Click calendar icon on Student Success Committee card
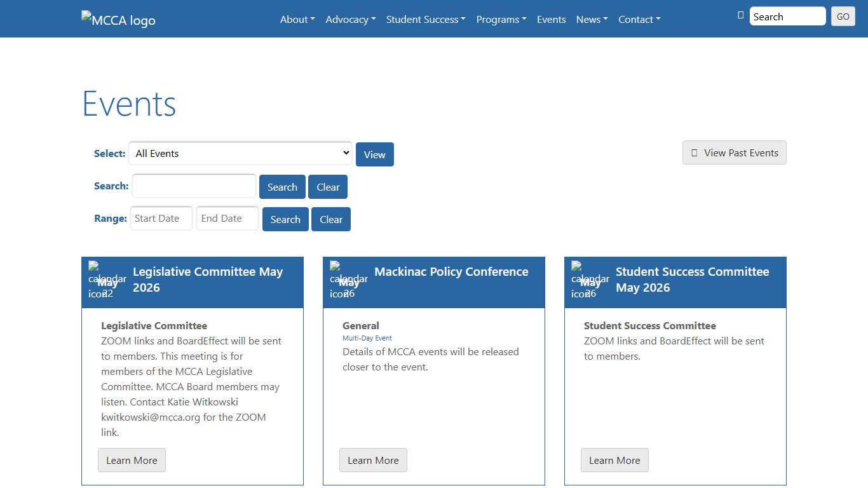This screenshot has width=868, height=488. click(x=590, y=280)
